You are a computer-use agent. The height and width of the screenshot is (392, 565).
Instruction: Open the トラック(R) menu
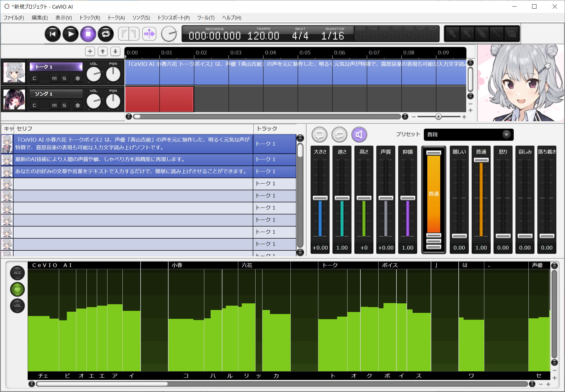tap(90, 18)
